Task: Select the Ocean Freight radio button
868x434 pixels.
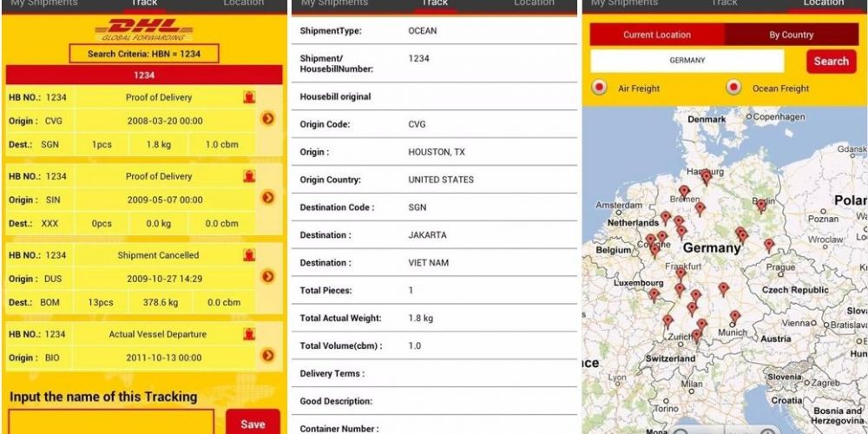Action: (734, 88)
